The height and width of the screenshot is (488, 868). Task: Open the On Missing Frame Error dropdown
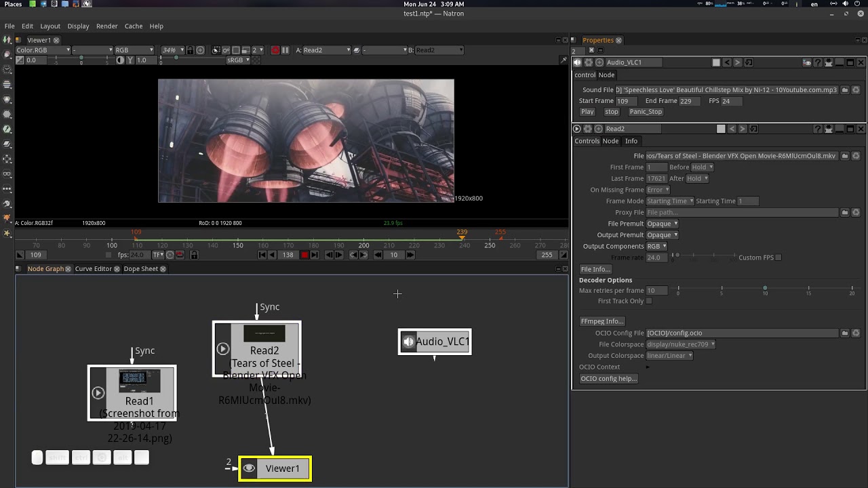(x=658, y=190)
